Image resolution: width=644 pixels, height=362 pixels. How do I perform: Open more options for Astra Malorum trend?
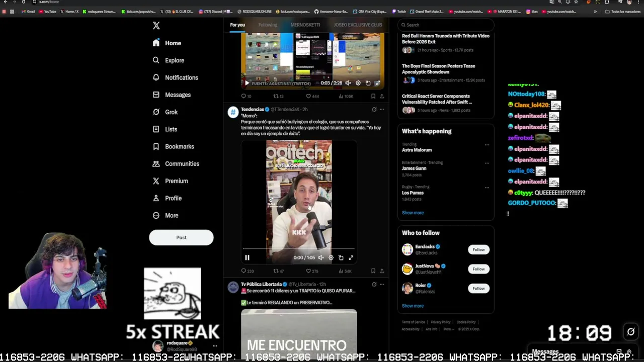click(x=487, y=145)
